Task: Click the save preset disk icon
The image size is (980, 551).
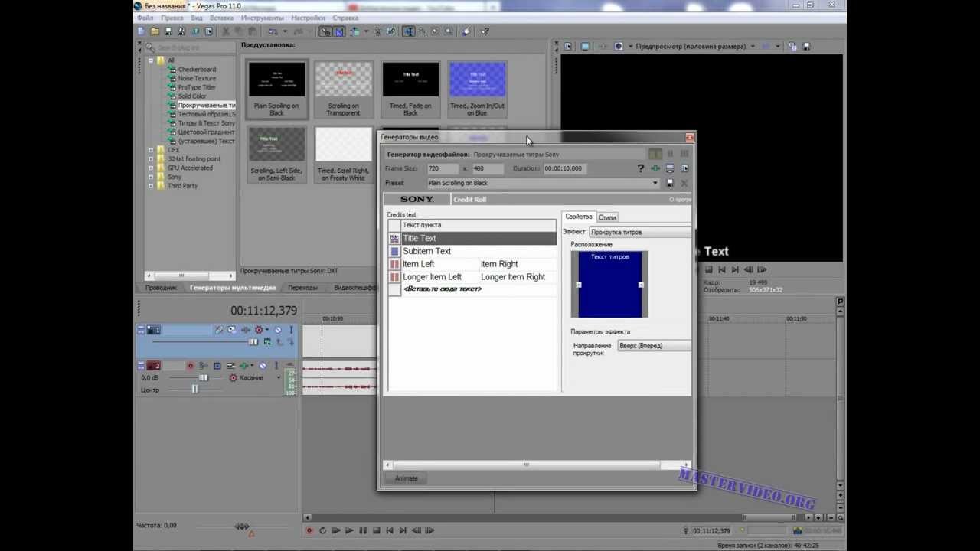Action: click(670, 184)
